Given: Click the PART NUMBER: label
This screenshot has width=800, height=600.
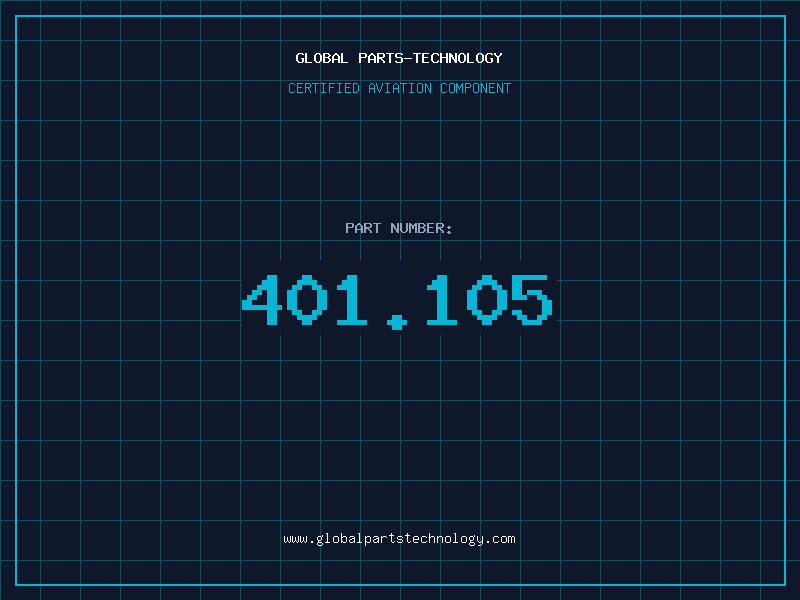Looking at the screenshot, I should (x=399, y=228).
